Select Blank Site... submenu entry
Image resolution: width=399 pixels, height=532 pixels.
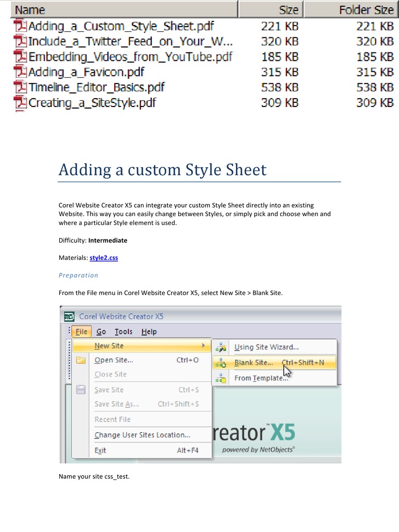(x=275, y=363)
